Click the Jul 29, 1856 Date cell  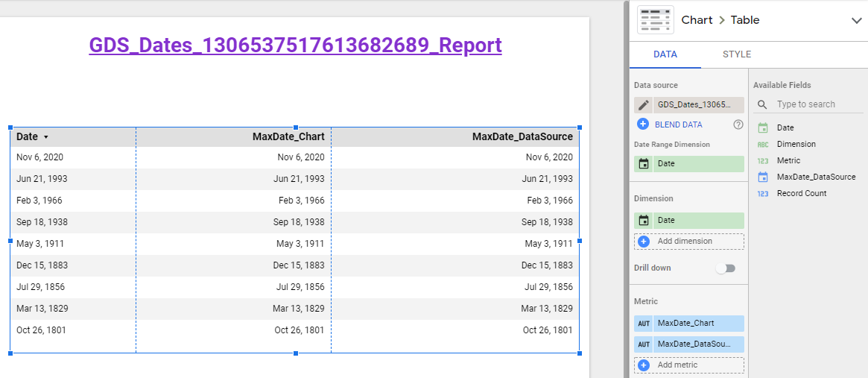(x=41, y=287)
